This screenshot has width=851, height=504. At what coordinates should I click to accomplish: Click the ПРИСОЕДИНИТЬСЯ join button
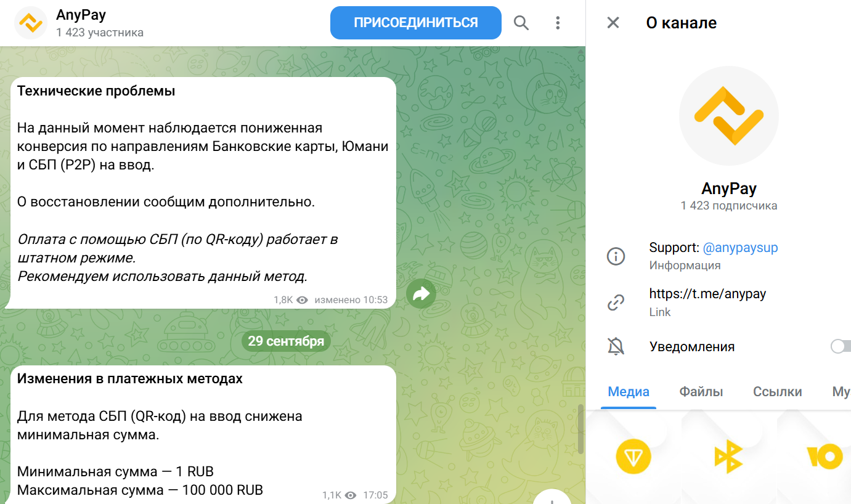pos(415,22)
